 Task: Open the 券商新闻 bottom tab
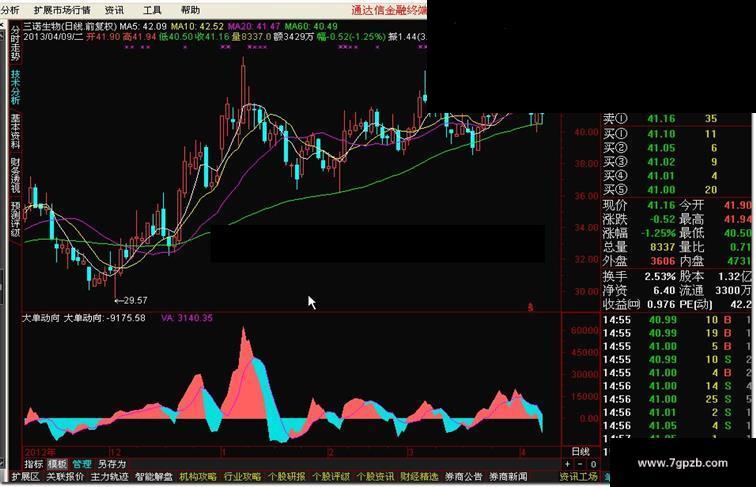pyautogui.click(x=508, y=477)
